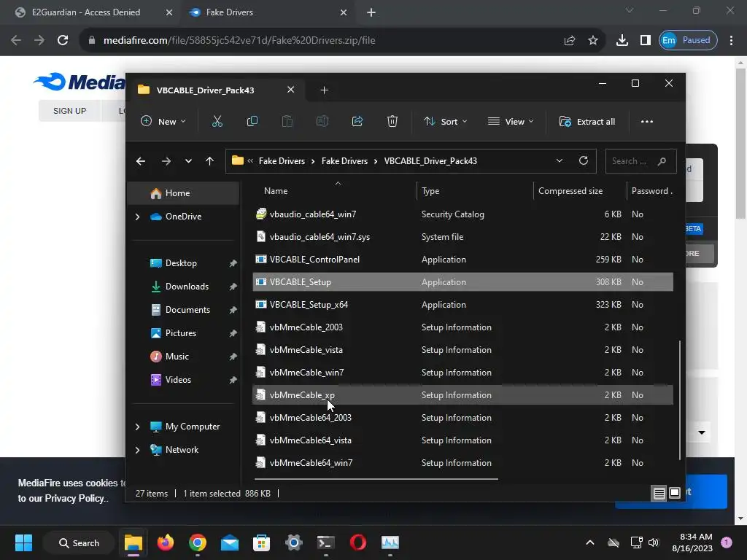Screen dimensions: 747x560
Task: Open Chrome side panel icon
Action: (645, 40)
